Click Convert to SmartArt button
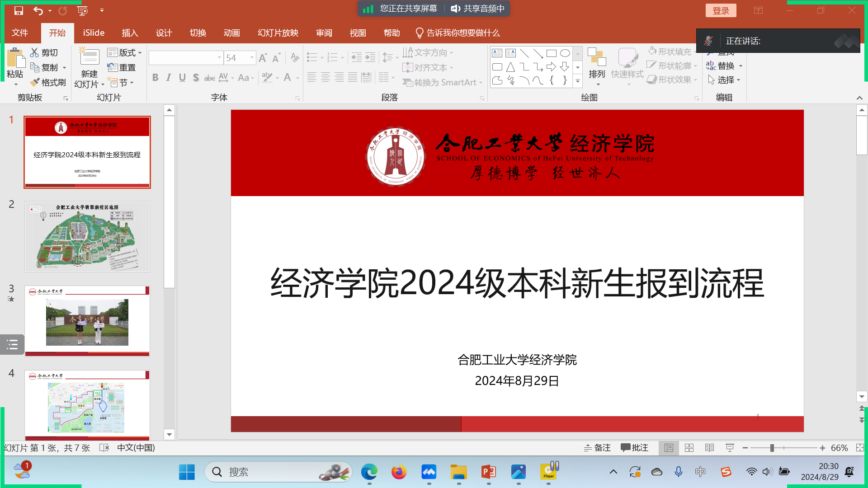This screenshot has height=488, width=868. click(x=443, y=83)
